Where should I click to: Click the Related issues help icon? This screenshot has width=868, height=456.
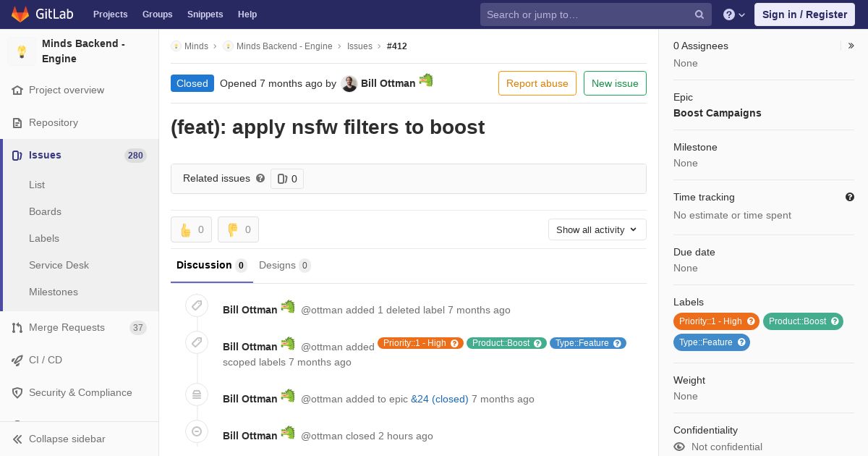click(260, 178)
